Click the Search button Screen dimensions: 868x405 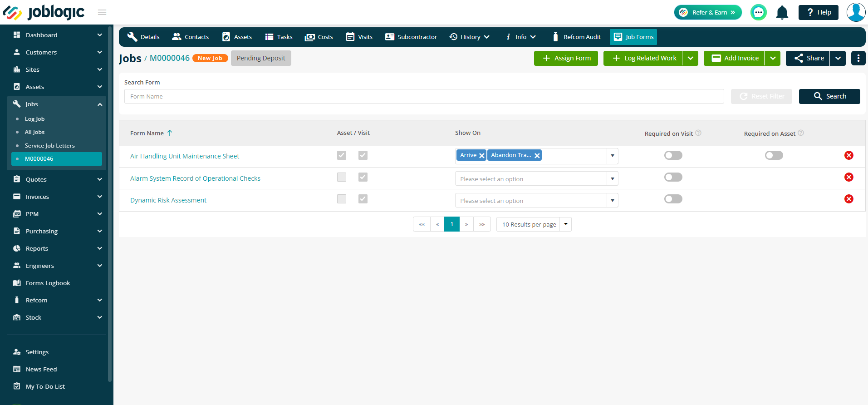pyautogui.click(x=829, y=96)
